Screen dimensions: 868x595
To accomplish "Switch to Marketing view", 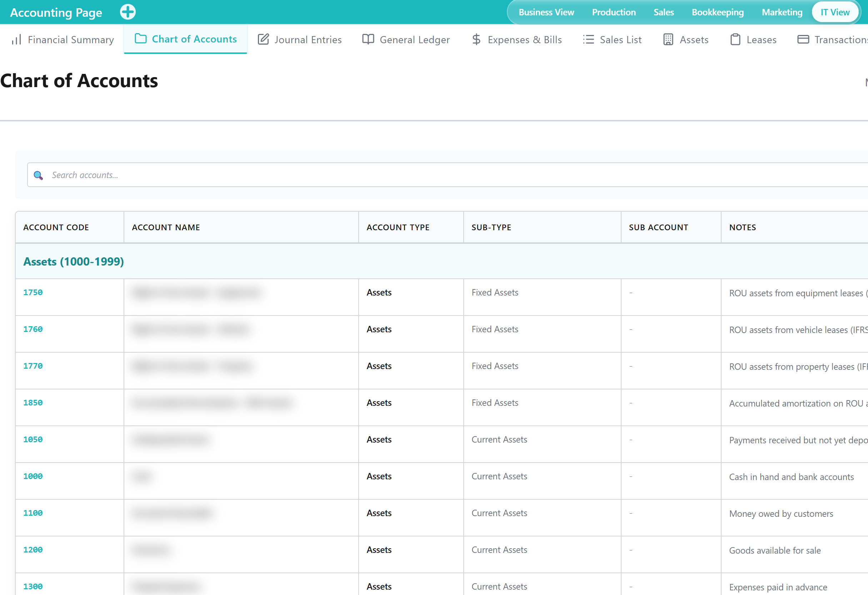I will point(782,12).
